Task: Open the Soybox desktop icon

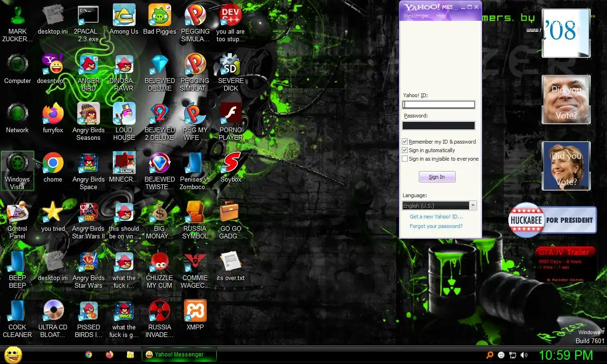Action: coord(231,168)
